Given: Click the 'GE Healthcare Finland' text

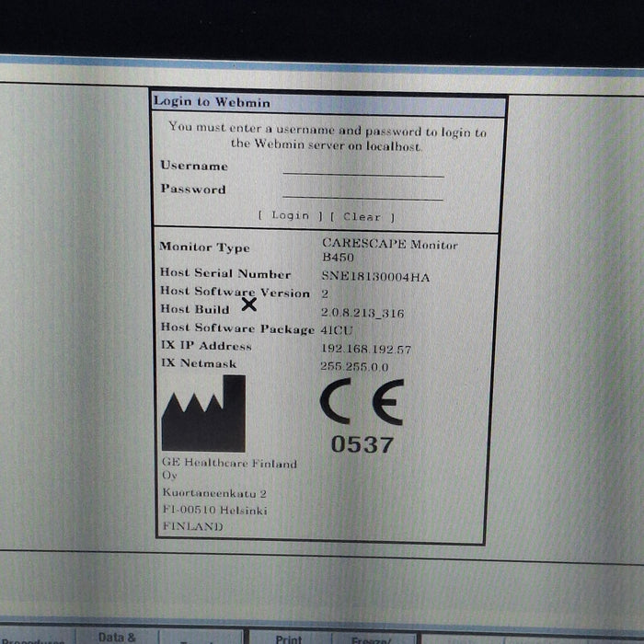Looking at the screenshot, I should (229, 463).
